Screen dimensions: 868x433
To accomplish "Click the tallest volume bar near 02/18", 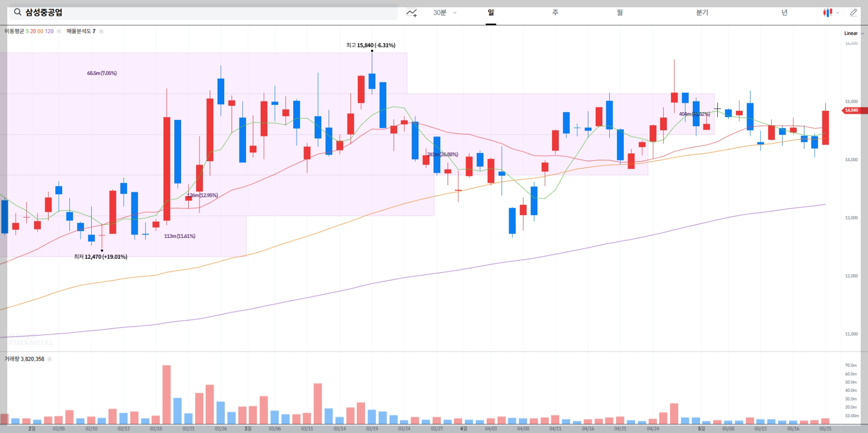I will tap(167, 395).
